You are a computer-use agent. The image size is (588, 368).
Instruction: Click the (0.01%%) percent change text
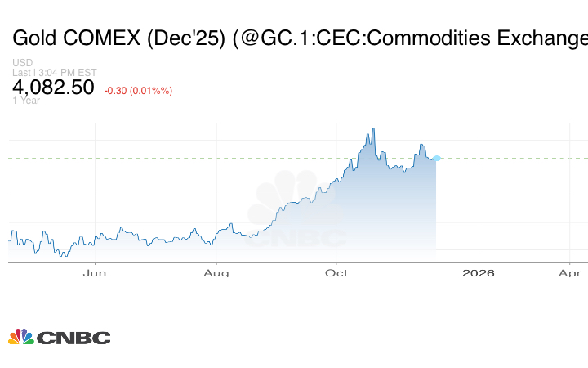click(x=154, y=90)
